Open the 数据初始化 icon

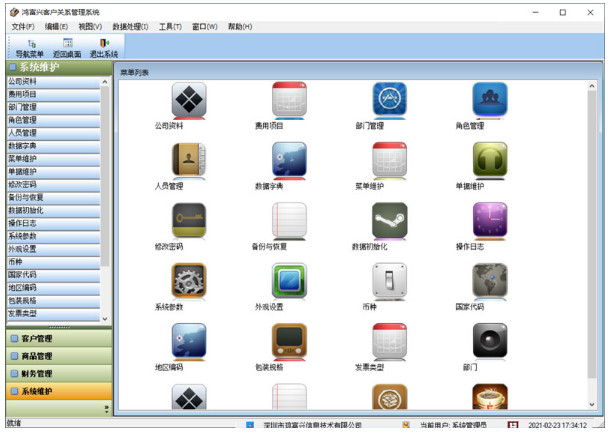click(389, 220)
